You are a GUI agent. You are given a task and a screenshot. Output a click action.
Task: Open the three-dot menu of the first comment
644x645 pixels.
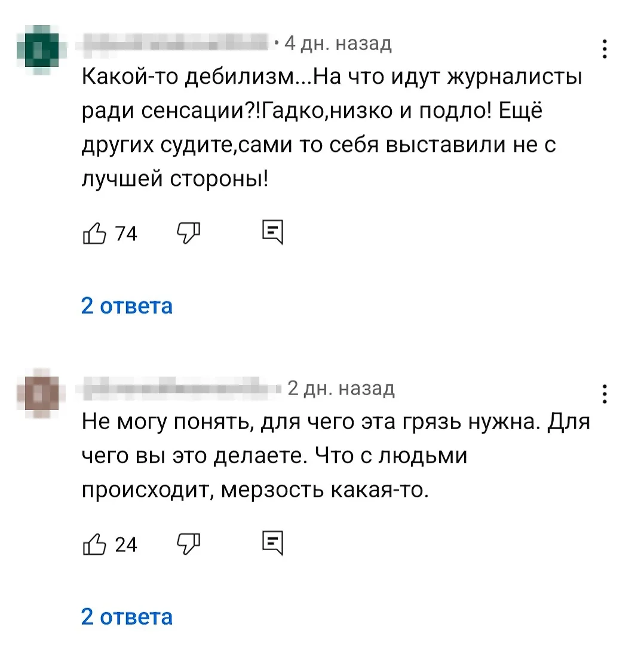(x=605, y=48)
